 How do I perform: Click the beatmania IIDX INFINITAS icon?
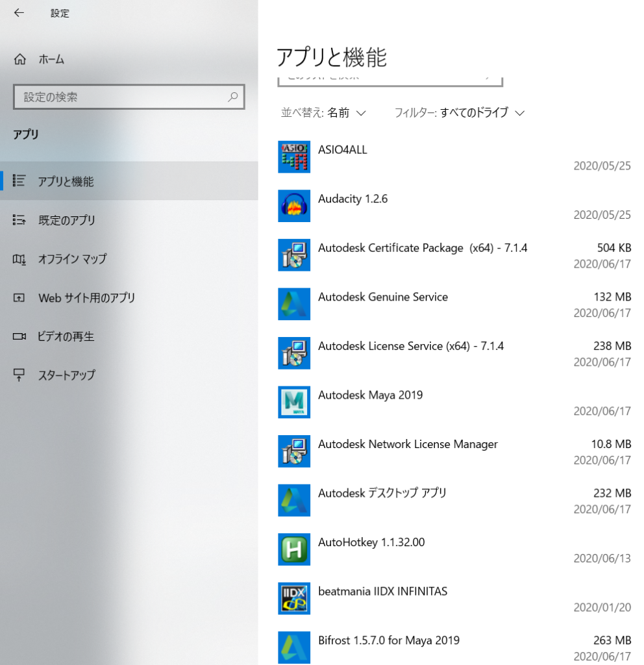click(x=294, y=598)
